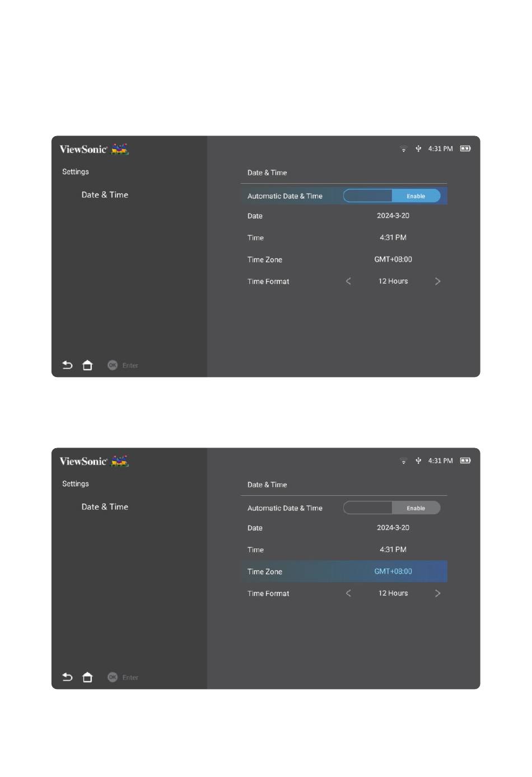Screen dimensions: 532x777
Task: Click the 12 Hours value in the lower screen
Action: 393,593
